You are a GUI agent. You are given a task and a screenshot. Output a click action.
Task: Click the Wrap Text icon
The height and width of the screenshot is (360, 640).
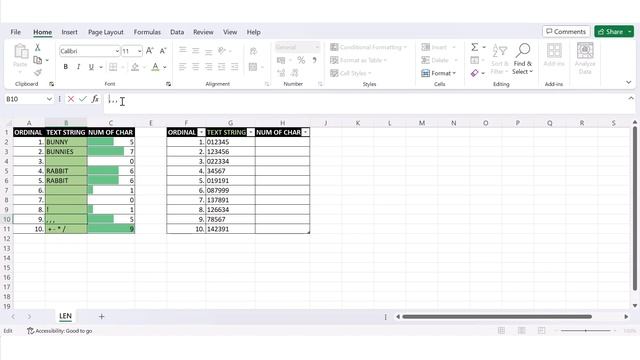[x=253, y=51]
